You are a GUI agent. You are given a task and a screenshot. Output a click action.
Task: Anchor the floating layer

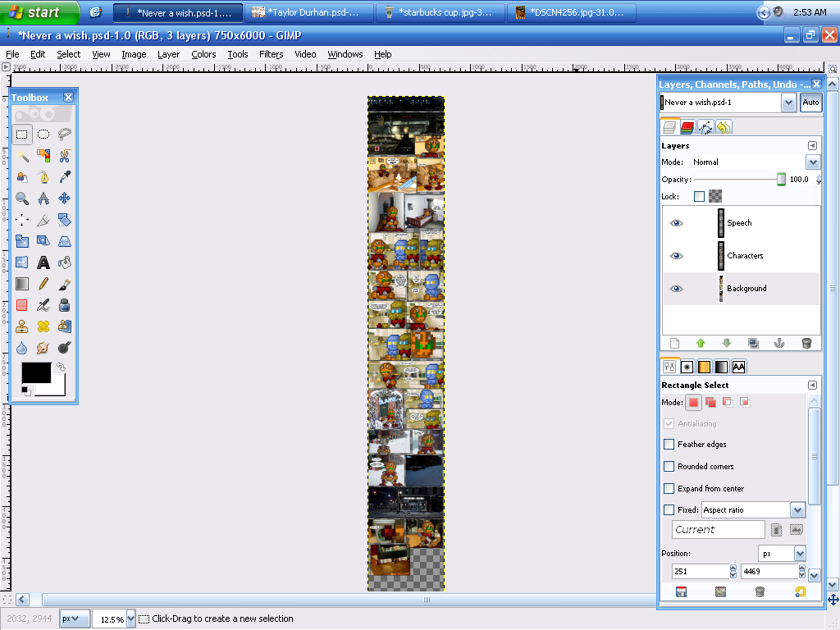[x=779, y=344]
